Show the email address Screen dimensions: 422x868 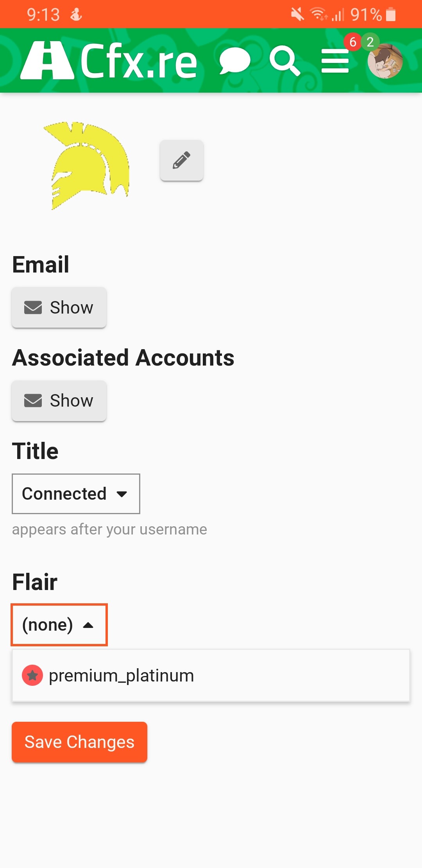(x=59, y=308)
